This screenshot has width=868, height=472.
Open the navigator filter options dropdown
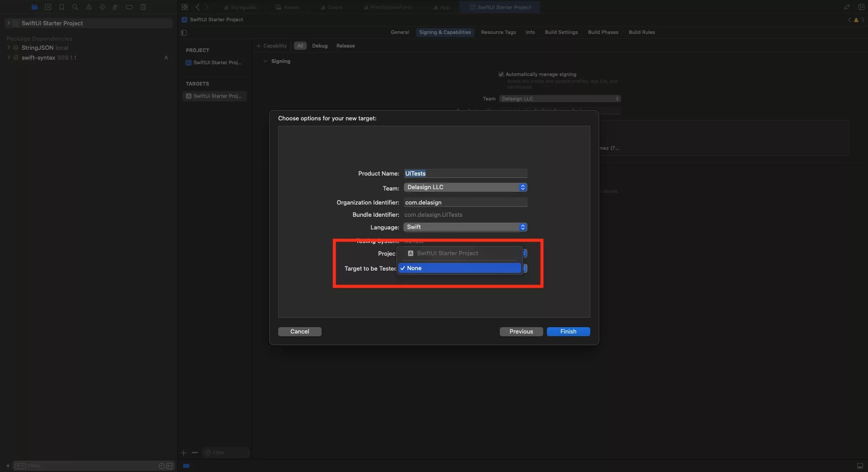coord(20,466)
